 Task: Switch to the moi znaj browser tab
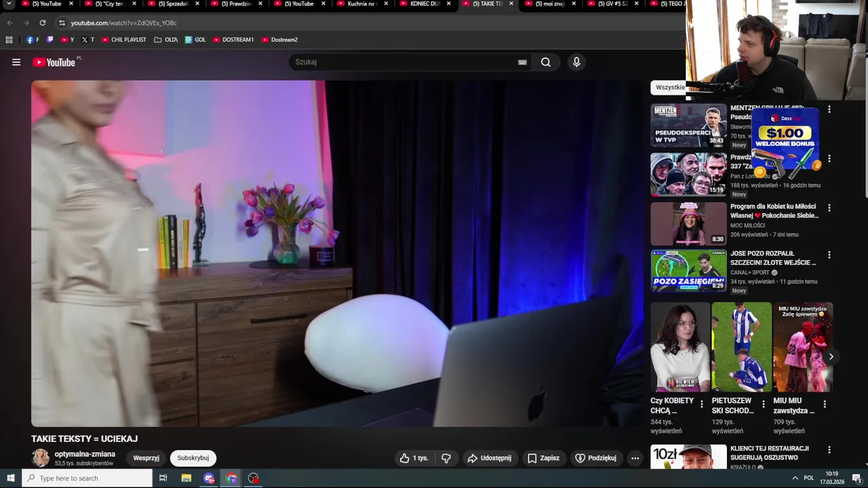point(549,4)
